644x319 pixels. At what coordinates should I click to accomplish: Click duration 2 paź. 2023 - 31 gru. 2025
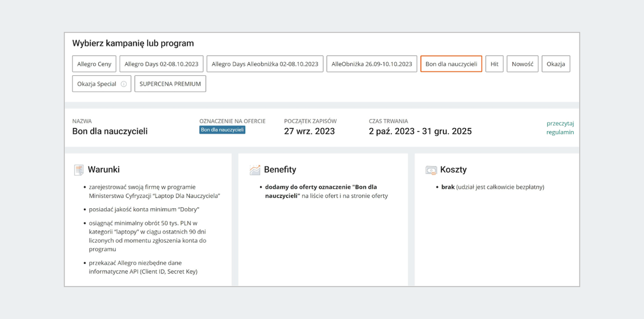pos(420,131)
